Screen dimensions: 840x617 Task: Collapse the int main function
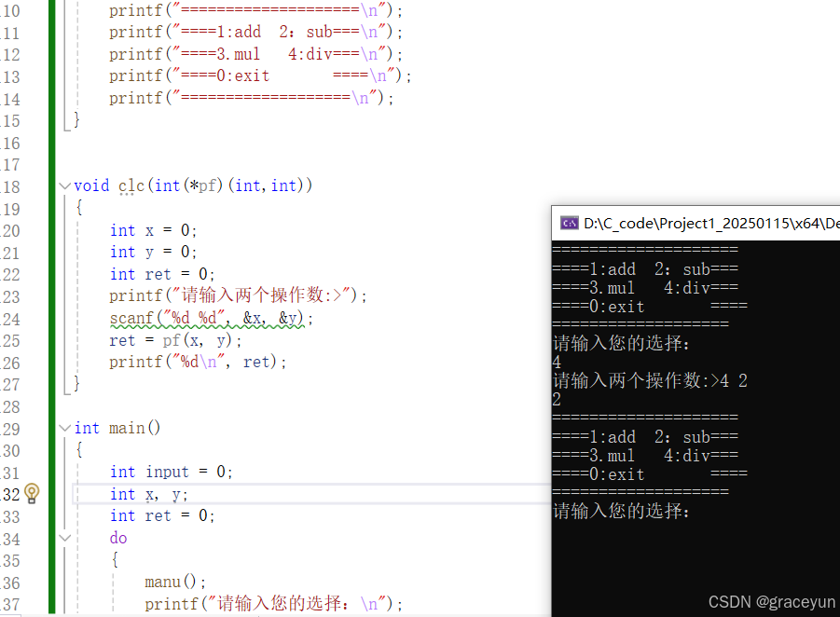pyautogui.click(x=65, y=429)
